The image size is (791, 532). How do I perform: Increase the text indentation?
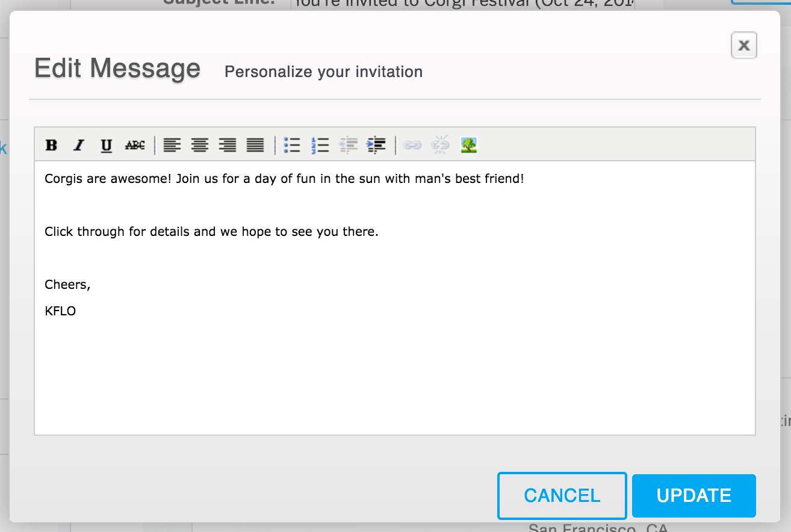(x=376, y=144)
